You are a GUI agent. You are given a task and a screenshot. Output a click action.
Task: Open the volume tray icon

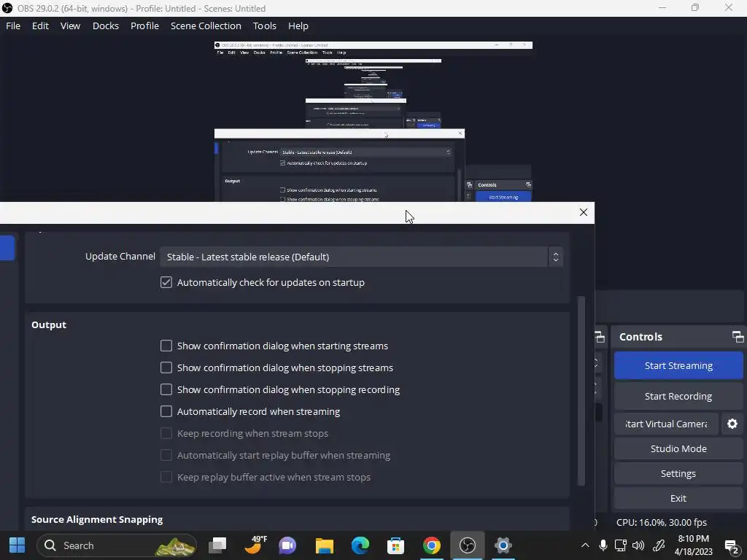tap(638, 545)
